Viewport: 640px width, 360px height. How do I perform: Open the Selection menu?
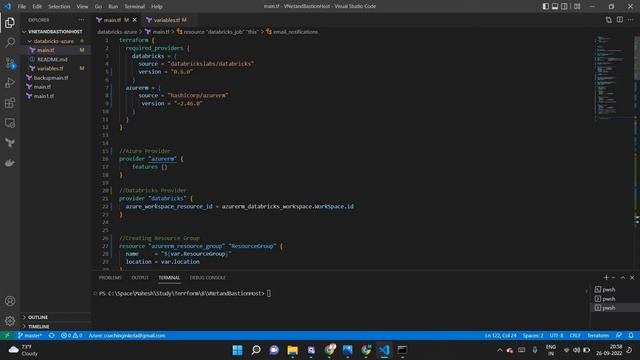coord(59,6)
